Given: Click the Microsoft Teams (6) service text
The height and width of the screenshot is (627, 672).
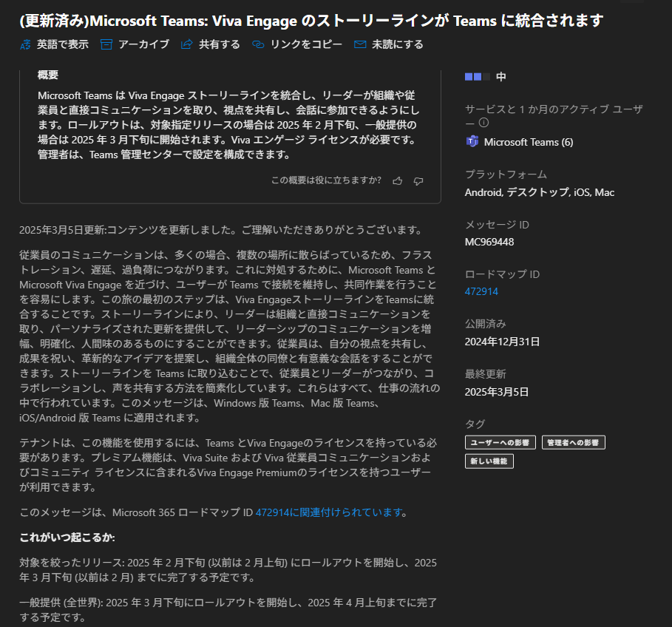Looking at the screenshot, I should click(529, 142).
